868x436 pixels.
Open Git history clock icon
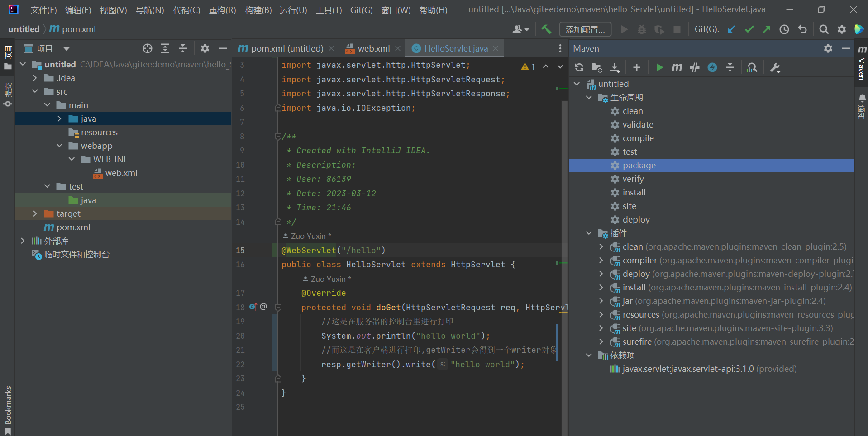[x=784, y=29]
